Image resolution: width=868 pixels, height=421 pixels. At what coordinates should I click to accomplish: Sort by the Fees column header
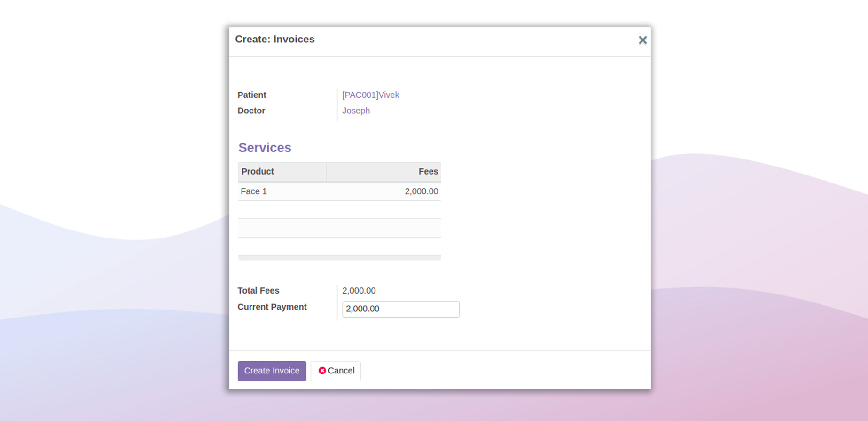click(383, 172)
